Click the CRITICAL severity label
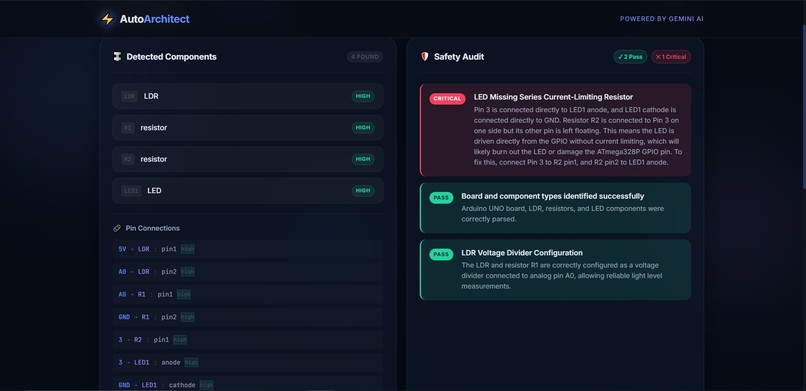The height and width of the screenshot is (391, 806). (x=447, y=99)
